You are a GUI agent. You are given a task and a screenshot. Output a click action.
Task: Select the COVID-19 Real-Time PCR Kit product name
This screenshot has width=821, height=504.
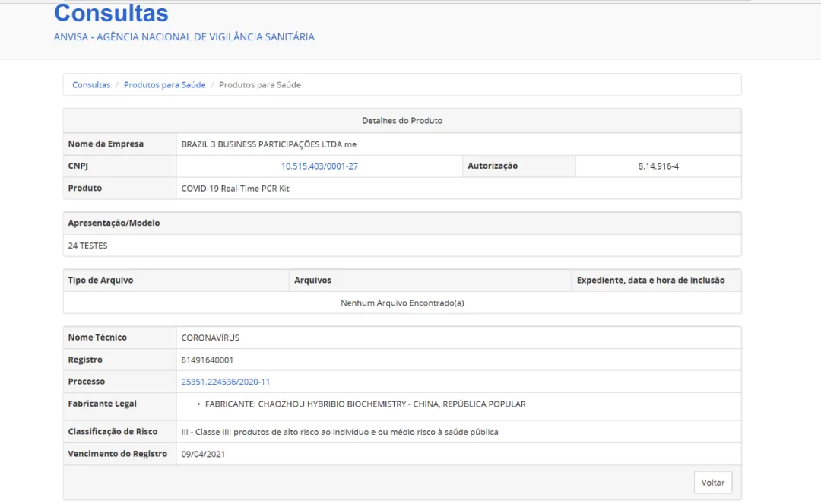(x=235, y=189)
